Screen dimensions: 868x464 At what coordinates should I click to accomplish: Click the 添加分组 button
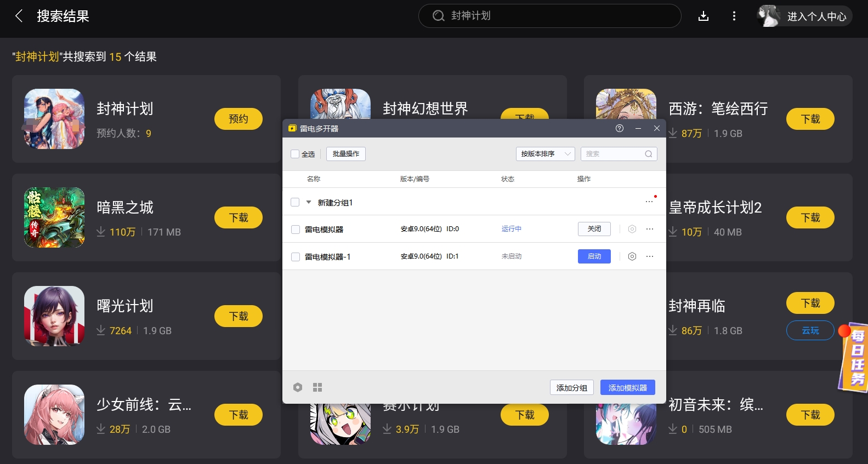(x=572, y=387)
